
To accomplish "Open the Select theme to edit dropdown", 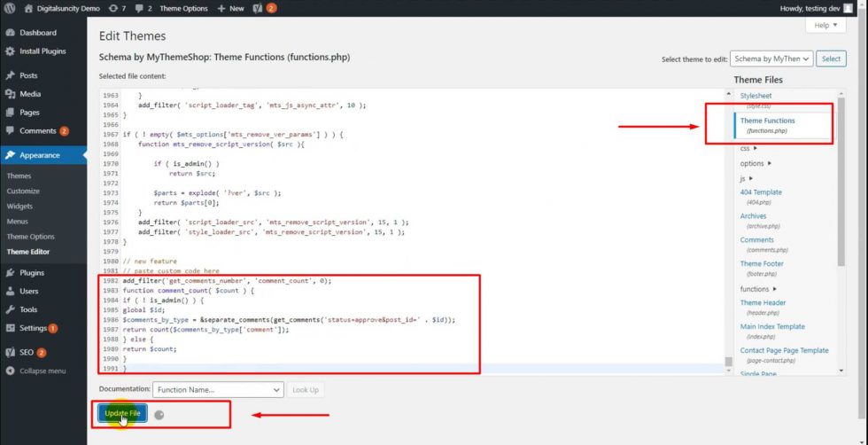I will [771, 59].
